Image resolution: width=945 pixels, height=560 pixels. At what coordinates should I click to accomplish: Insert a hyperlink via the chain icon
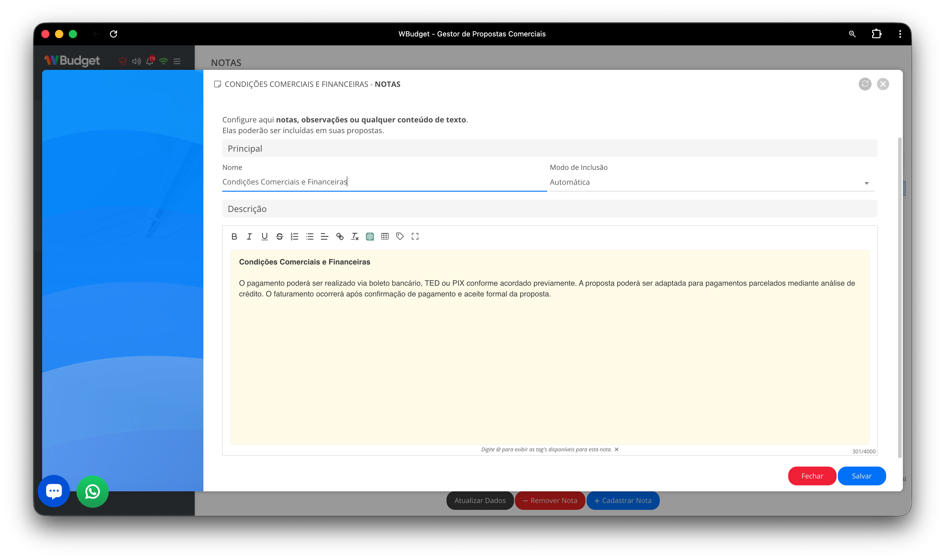point(339,237)
